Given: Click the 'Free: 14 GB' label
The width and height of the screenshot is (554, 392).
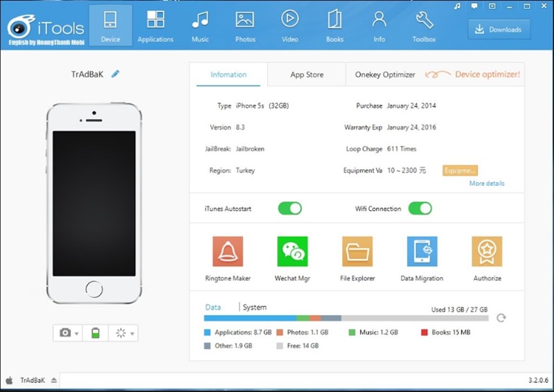Looking at the screenshot, I should (x=303, y=346).
